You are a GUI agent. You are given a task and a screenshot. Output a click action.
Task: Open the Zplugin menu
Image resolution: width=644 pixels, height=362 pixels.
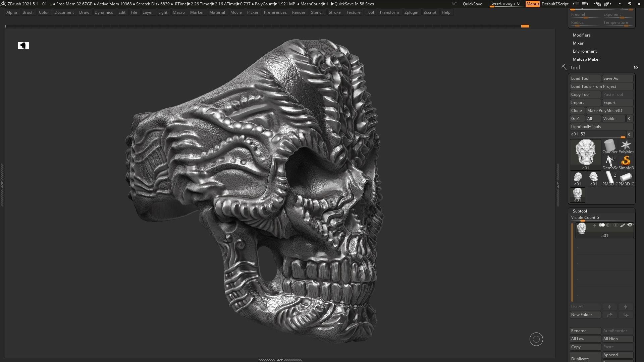click(411, 12)
